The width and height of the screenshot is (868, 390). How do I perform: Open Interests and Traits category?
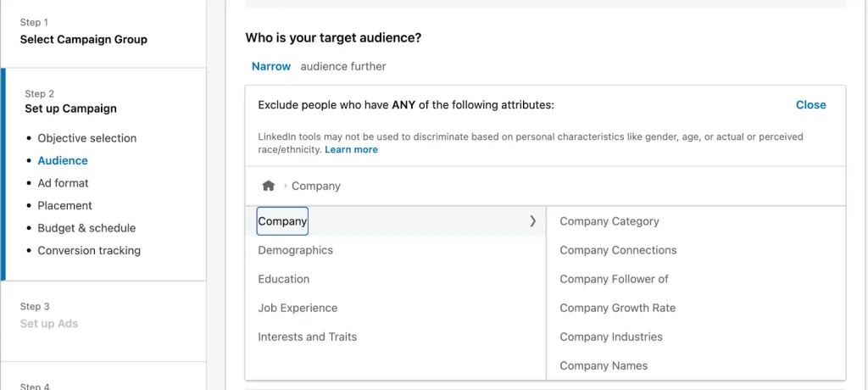tap(307, 337)
